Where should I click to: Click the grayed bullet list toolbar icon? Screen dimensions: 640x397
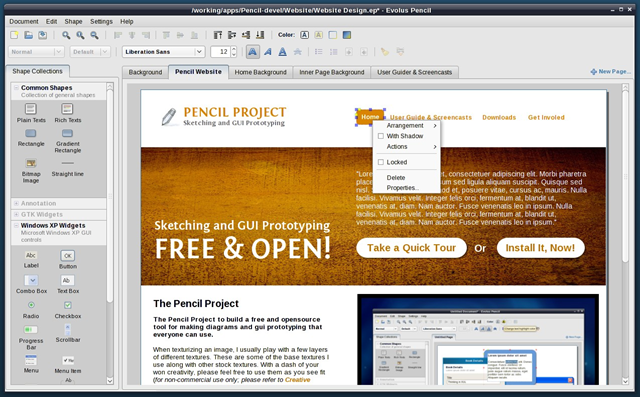coord(319,52)
